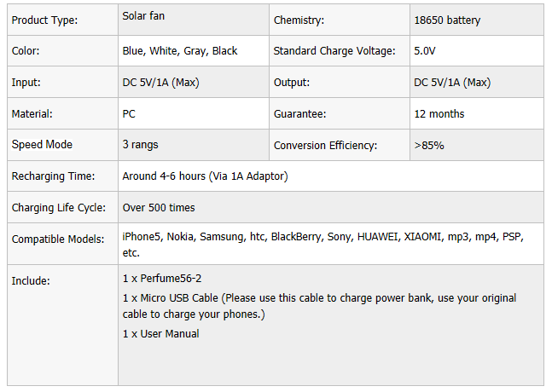Click the ">85%" conversion efficiency value

(429, 146)
